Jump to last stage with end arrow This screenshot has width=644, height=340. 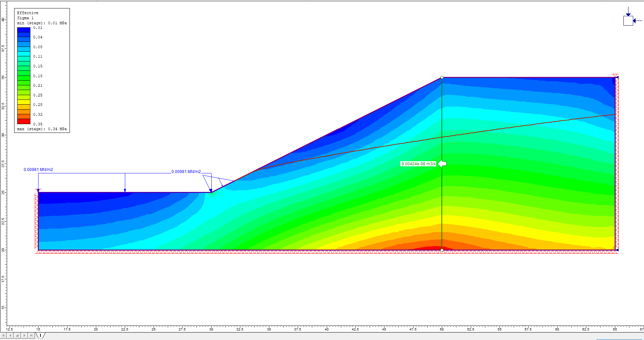tap(31, 336)
